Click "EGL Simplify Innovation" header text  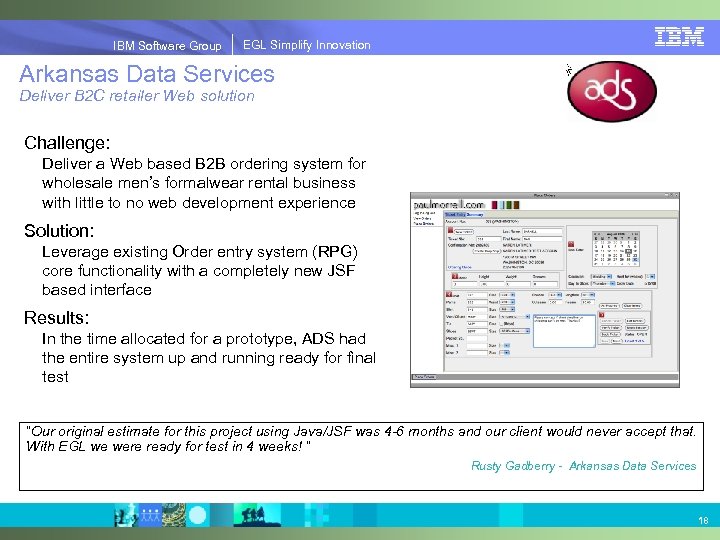[x=307, y=45]
